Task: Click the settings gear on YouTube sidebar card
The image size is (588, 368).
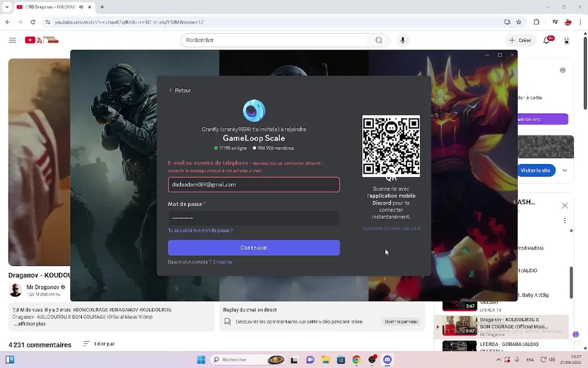Action: pos(562,70)
